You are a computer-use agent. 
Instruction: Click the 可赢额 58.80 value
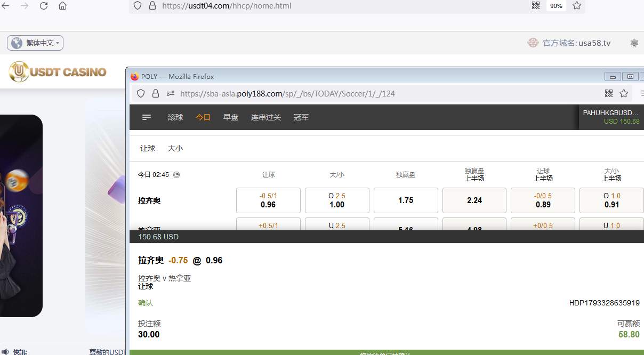pos(629,335)
